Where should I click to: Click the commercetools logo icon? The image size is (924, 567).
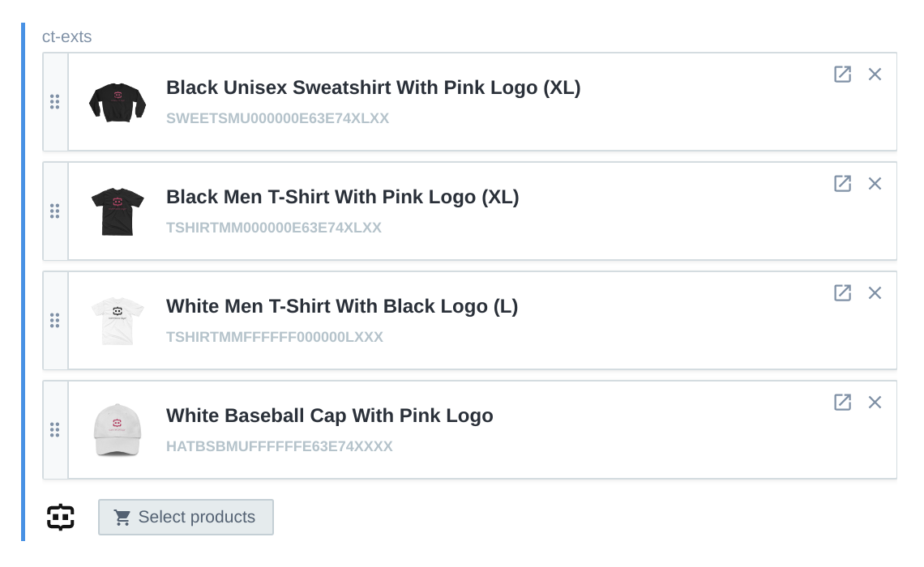click(61, 517)
